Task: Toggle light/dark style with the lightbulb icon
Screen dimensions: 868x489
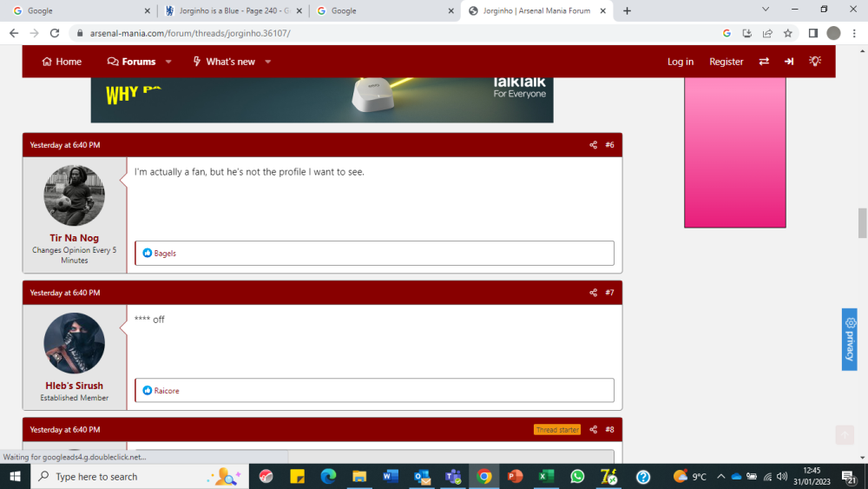Action: [x=815, y=61]
